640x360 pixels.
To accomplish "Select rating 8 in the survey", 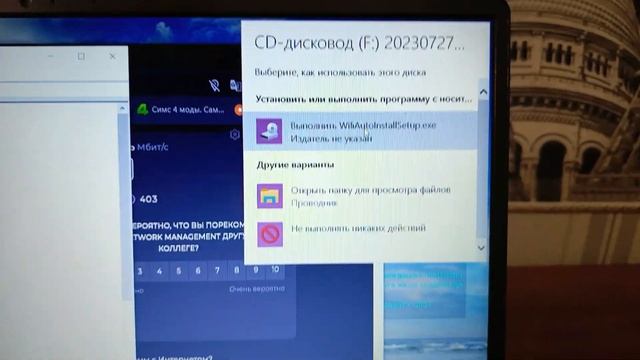I will click(x=236, y=270).
